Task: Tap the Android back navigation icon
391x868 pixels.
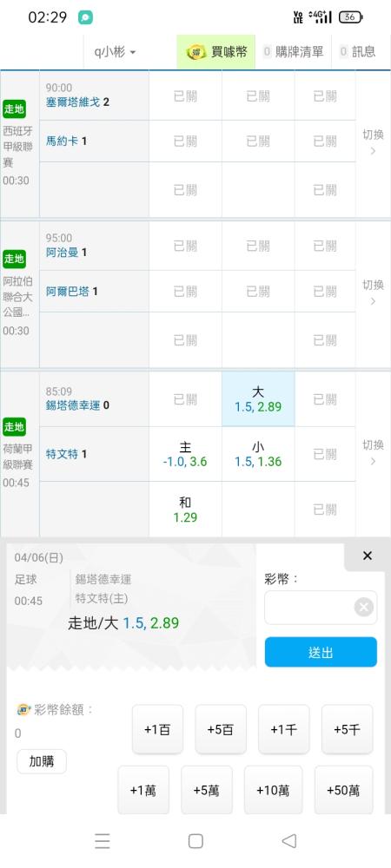Action: pos(288,841)
